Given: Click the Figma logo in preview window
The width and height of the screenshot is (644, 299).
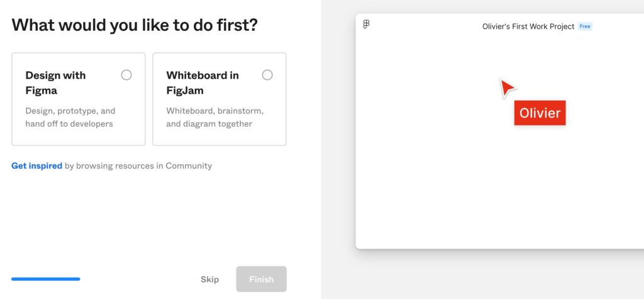Looking at the screenshot, I should click(x=367, y=25).
